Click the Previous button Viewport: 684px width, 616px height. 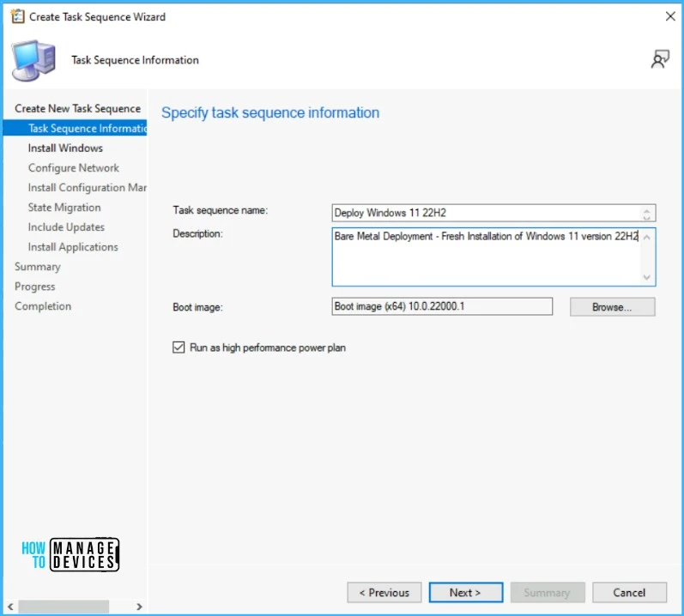pyautogui.click(x=384, y=593)
